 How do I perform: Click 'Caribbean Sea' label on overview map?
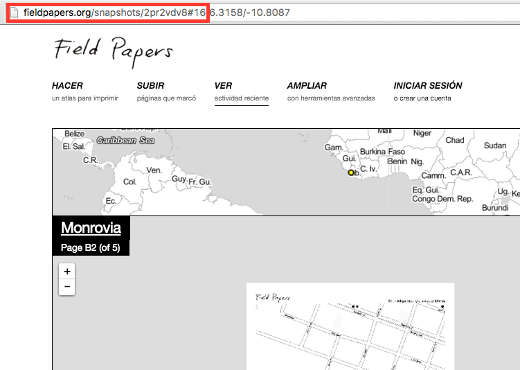point(125,140)
